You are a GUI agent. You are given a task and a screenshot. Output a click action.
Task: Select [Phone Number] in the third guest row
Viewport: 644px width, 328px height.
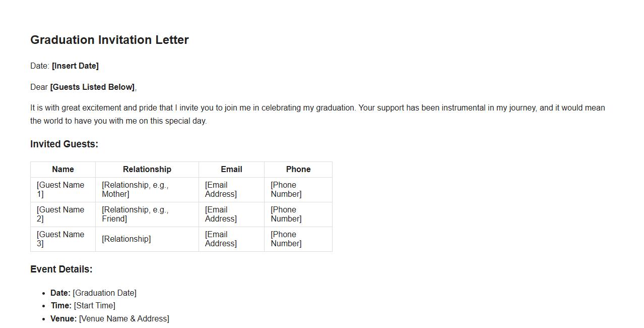click(286, 239)
